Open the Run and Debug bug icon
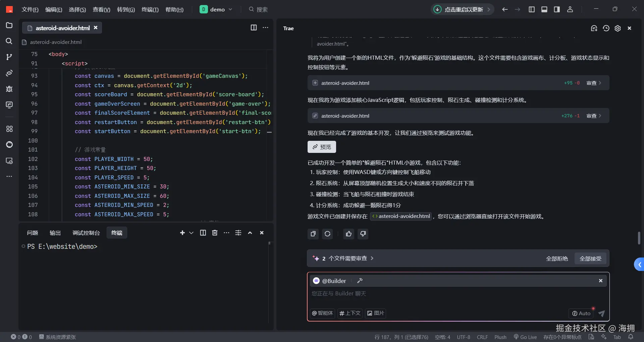Screen dimensions: 644x342 pyautogui.click(x=9, y=89)
